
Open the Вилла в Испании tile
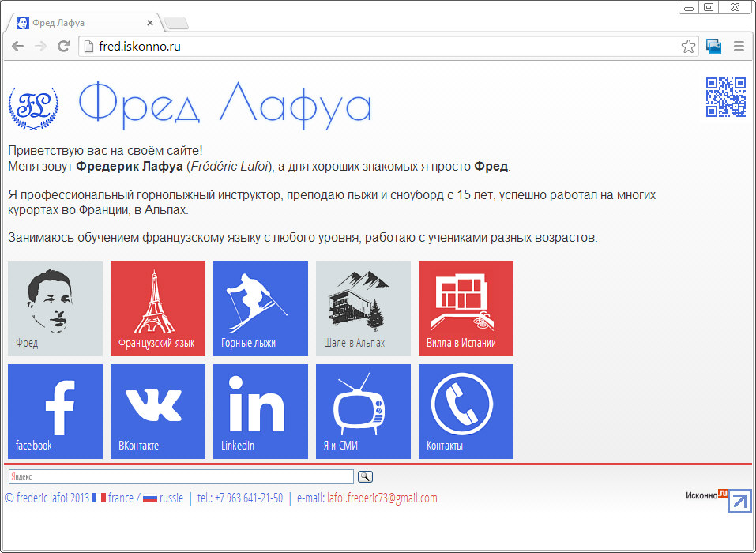click(x=466, y=309)
